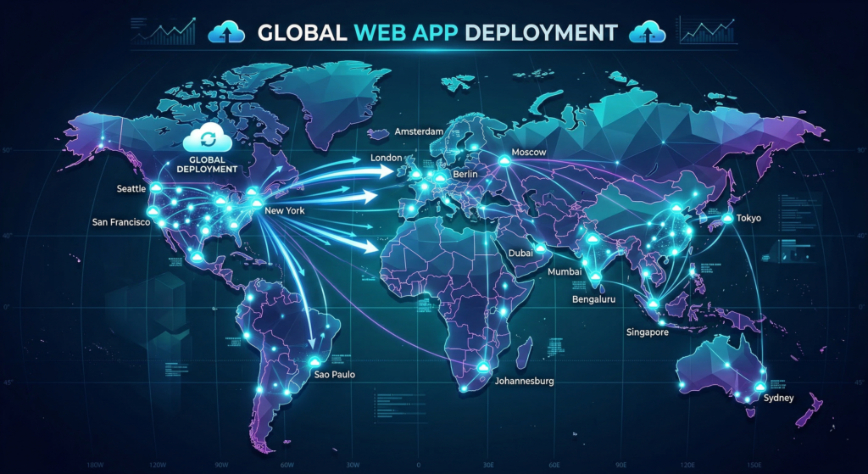Click the cloud node in Mexico
Viewport: 868px width, 474px height.
197,256
